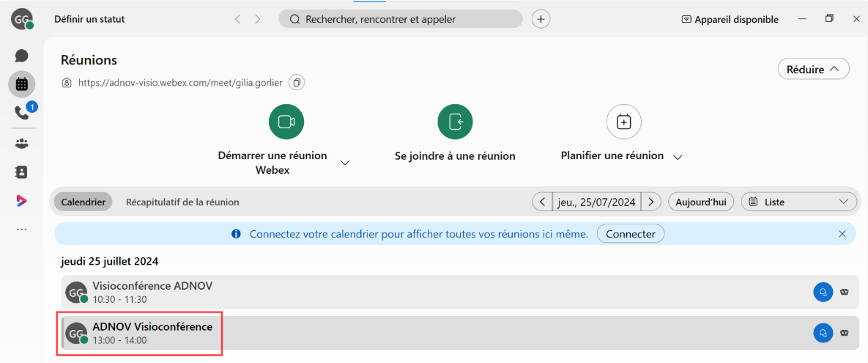Click the Se joindre à une réunion label
Viewport: 868px width, 363px height.
coord(455,156)
